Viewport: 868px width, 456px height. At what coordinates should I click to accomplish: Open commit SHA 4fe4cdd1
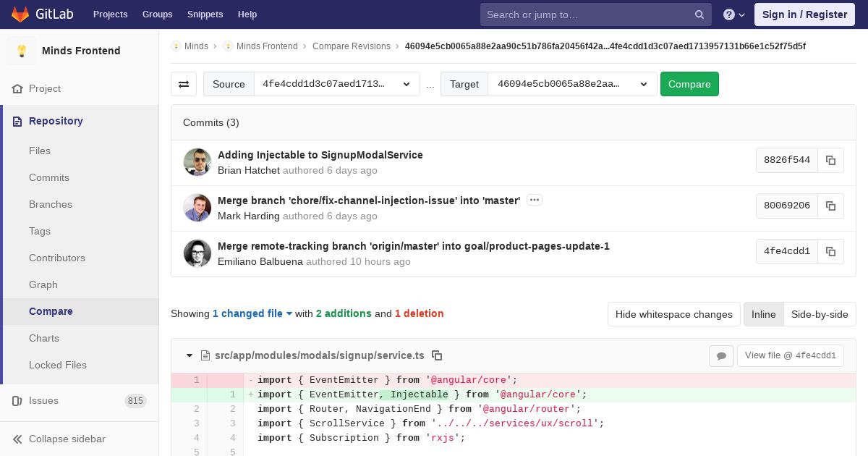coord(787,251)
